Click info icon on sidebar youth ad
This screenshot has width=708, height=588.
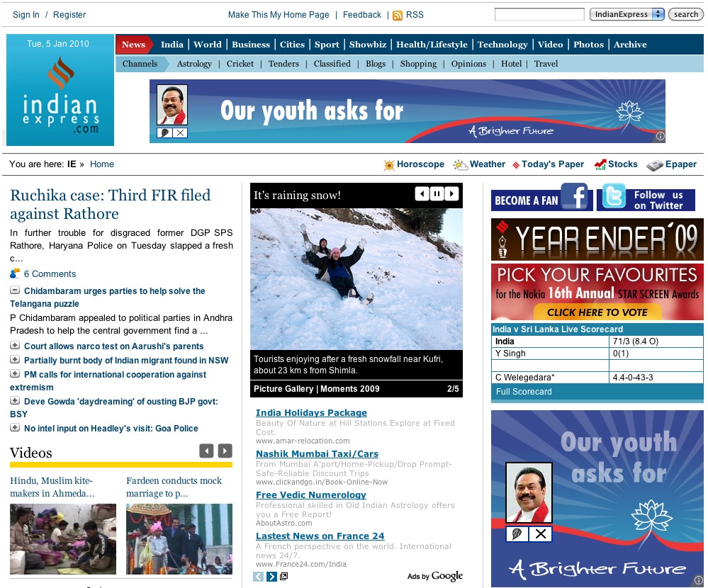tap(699, 580)
